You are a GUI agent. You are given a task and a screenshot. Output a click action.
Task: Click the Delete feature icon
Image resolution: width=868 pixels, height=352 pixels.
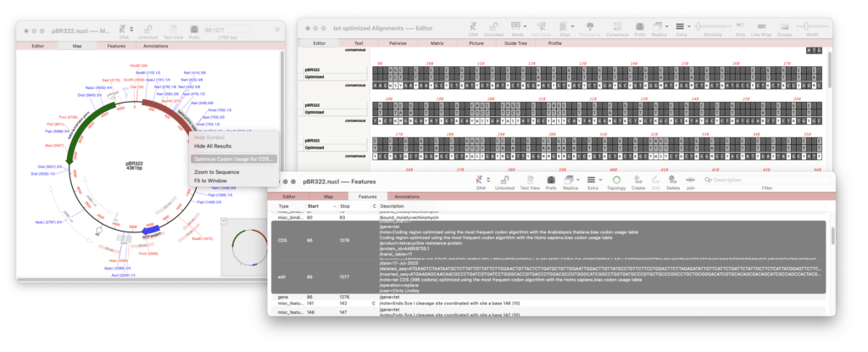point(672,180)
